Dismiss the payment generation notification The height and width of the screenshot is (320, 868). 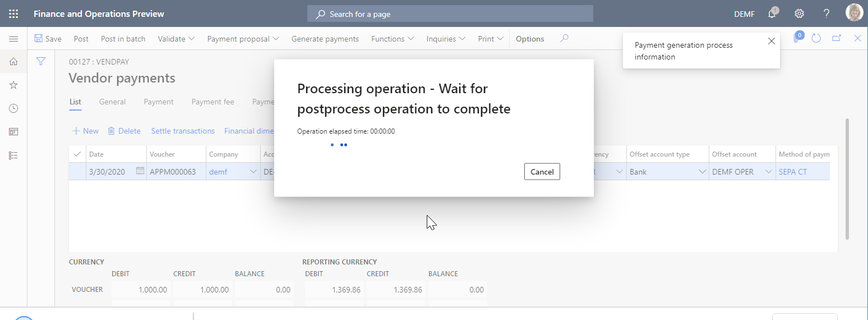point(771,41)
